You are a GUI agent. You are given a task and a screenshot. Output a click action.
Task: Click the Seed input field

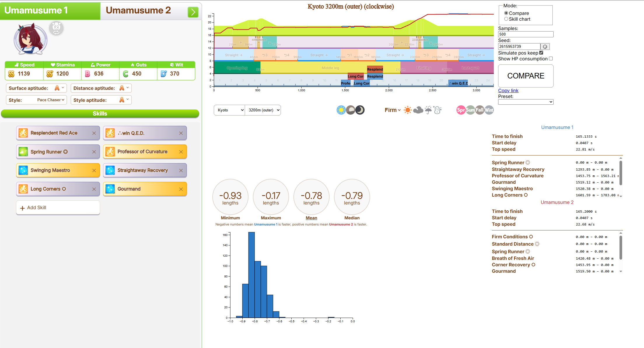[x=519, y=46]
